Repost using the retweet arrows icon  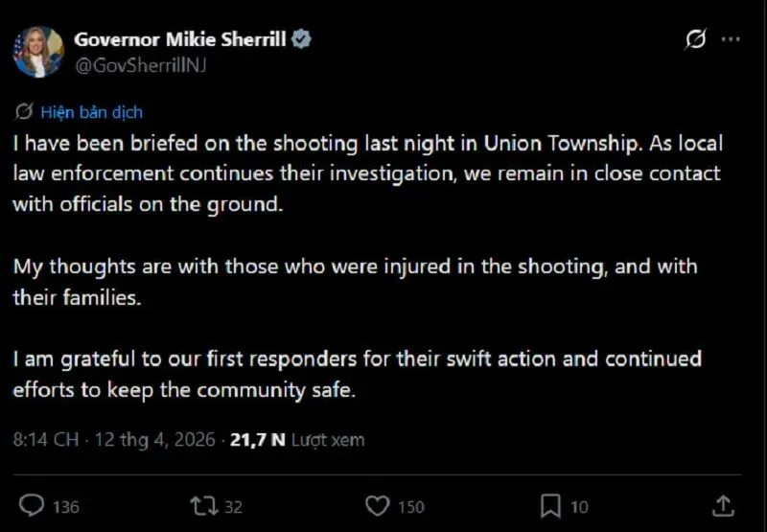(204, 505)
